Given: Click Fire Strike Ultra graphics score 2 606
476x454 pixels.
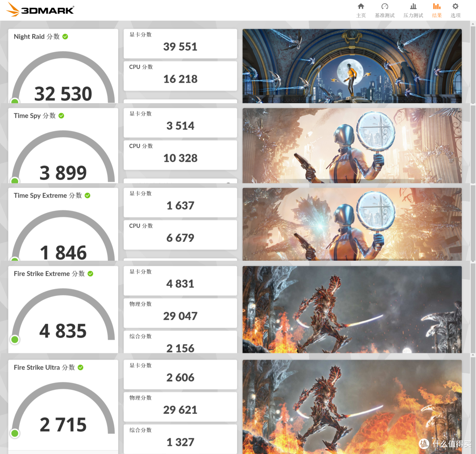Looking at the screenshot, I should pos(180,377).
